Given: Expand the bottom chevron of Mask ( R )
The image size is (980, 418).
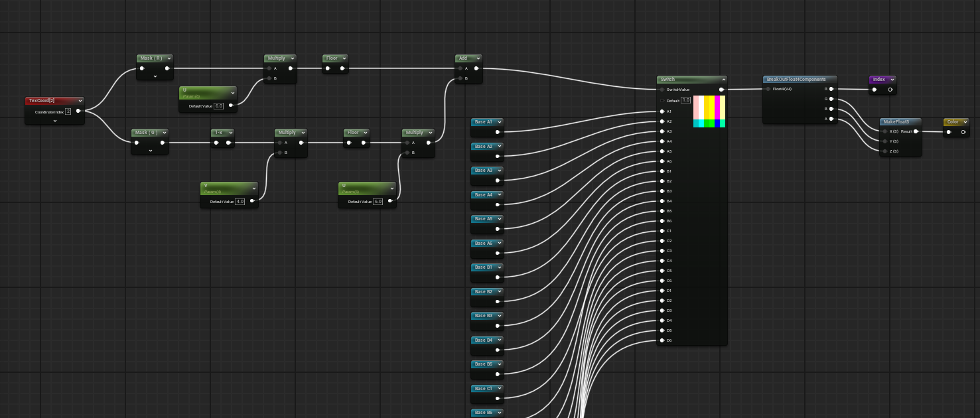Looking at the screenshot, I should [x=155, y=77].
